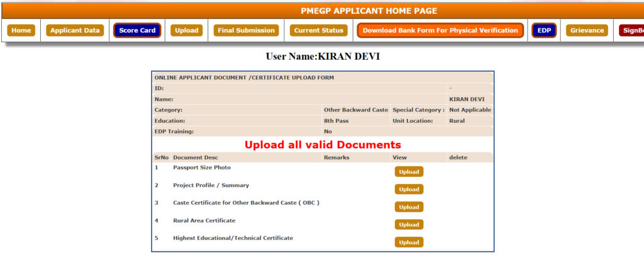Click the partially visible Sign out button

(x=631, y=30)
